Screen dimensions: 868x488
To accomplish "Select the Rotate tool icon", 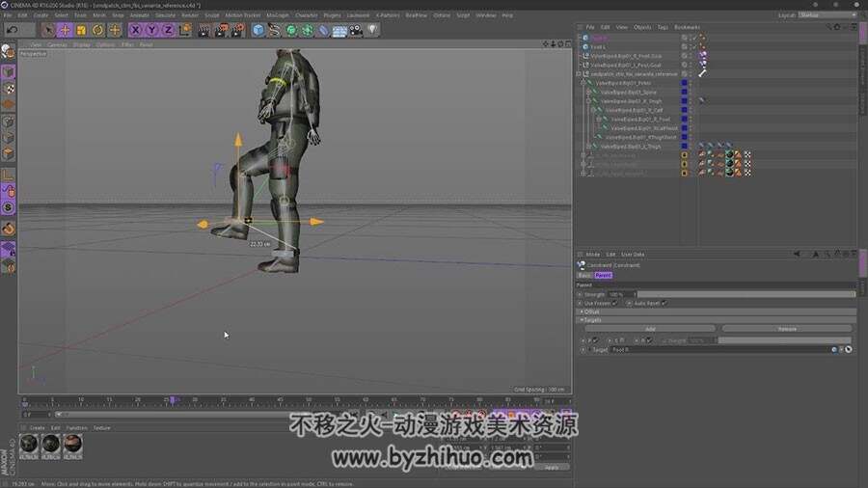I will click(x=98, y=30).
